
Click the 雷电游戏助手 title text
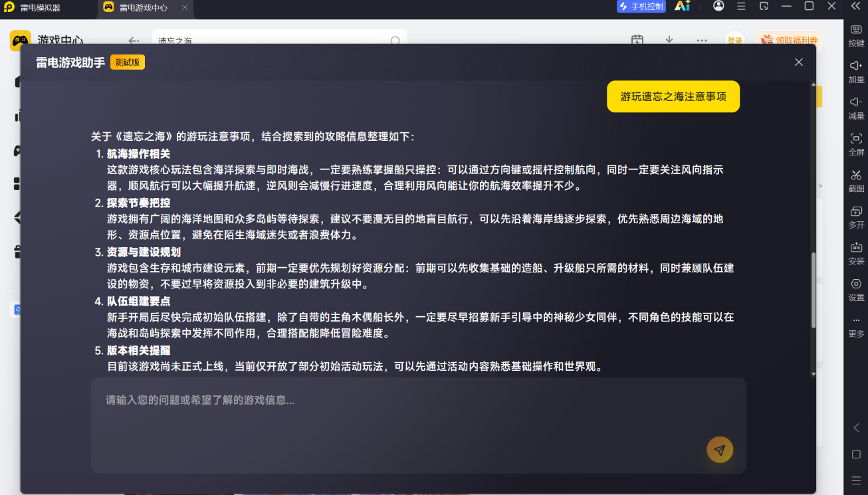pyautogui.click(x=70, y=62)
